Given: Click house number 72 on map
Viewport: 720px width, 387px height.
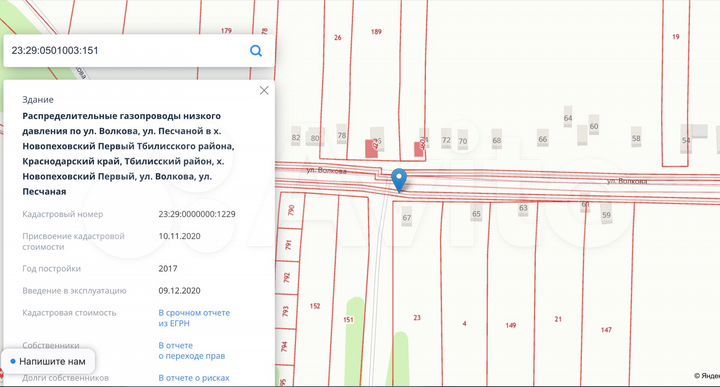Looking at the screenshot, I should coord(446,140).
